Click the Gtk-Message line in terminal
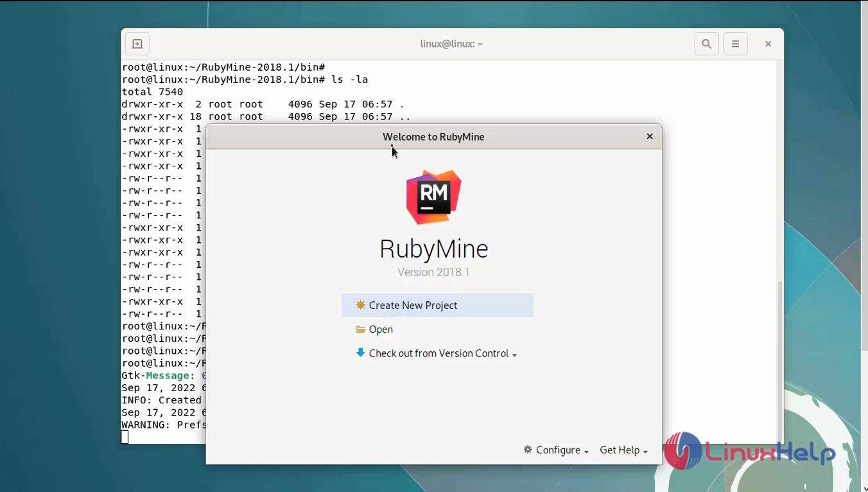This screenshot has height=492, width=868. [x=164, y=376]
